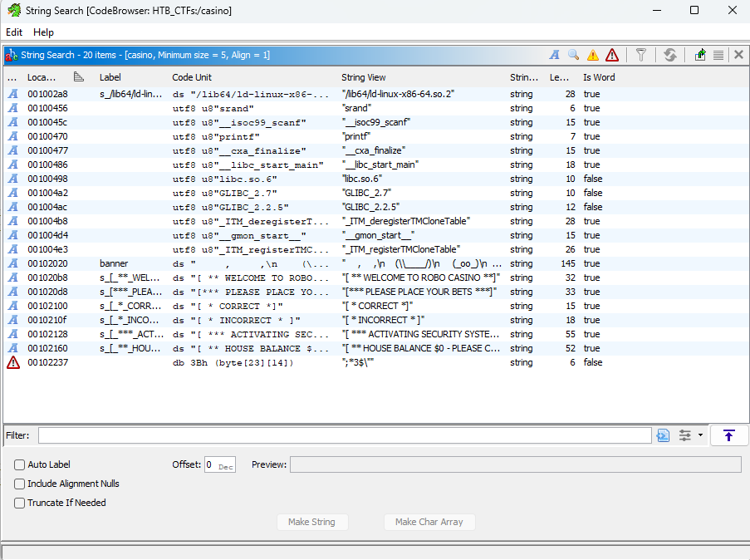Select the "GLIBC_2.7" string row

point(376,193)
